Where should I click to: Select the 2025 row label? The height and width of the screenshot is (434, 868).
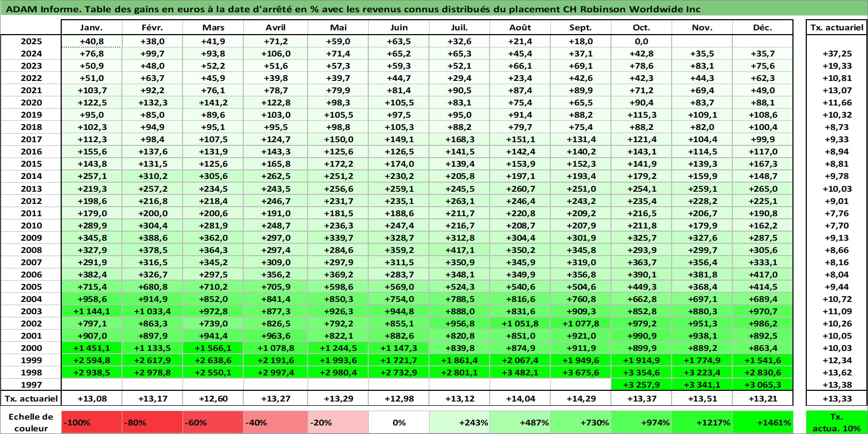click(x=31, y=41)
